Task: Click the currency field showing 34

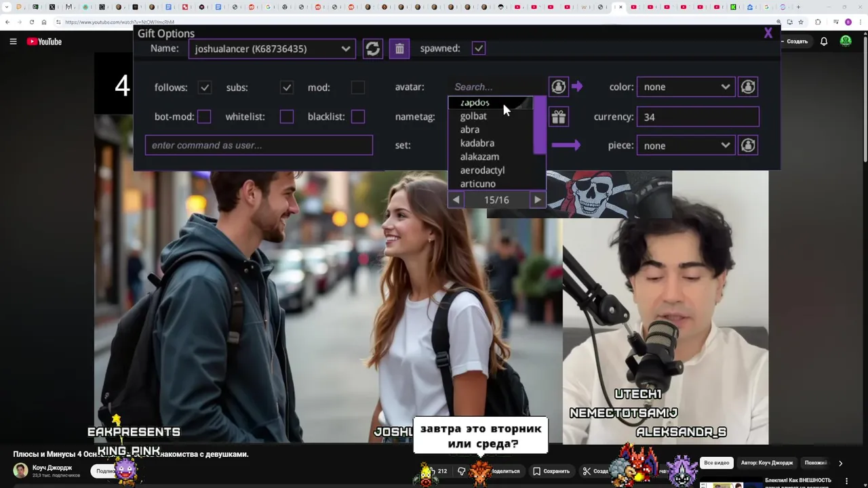Action: [698, 117]
